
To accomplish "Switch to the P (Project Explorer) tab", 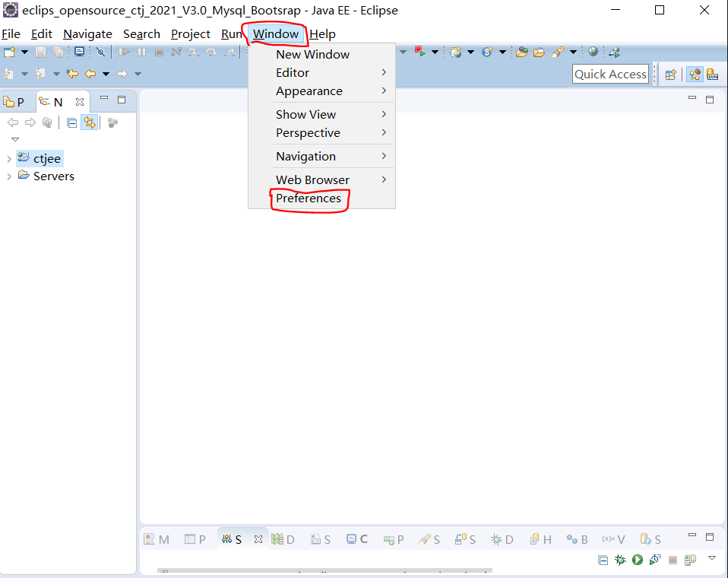I will pos(14,102).
